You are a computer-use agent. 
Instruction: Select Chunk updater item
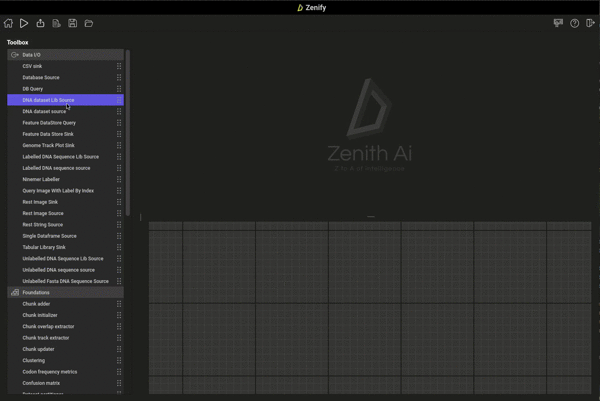click(x=65, y=349)
